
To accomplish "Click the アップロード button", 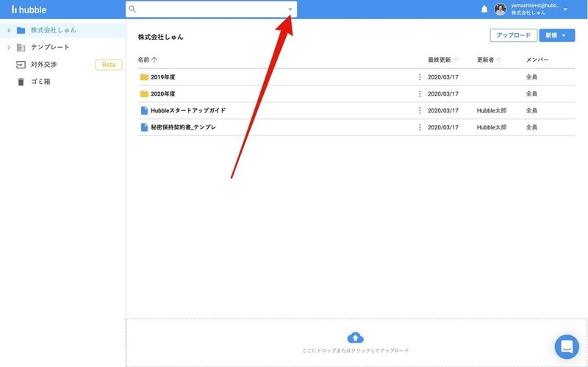I will click(x=513, y=35).
